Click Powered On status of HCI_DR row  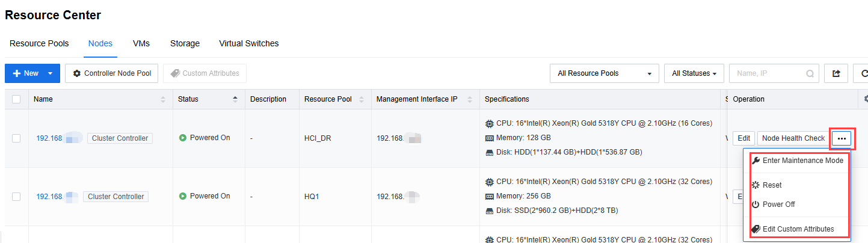point(205,138)
